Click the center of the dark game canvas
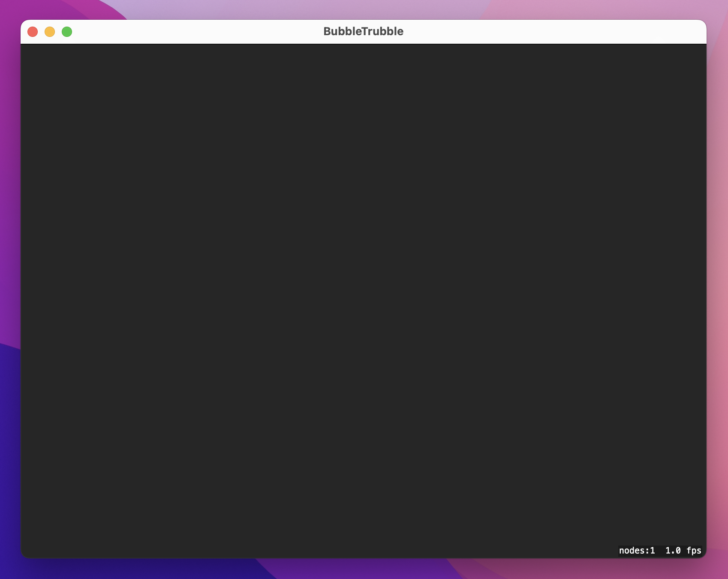Screen dimensions: 728x579 click(x=363, y=302)
